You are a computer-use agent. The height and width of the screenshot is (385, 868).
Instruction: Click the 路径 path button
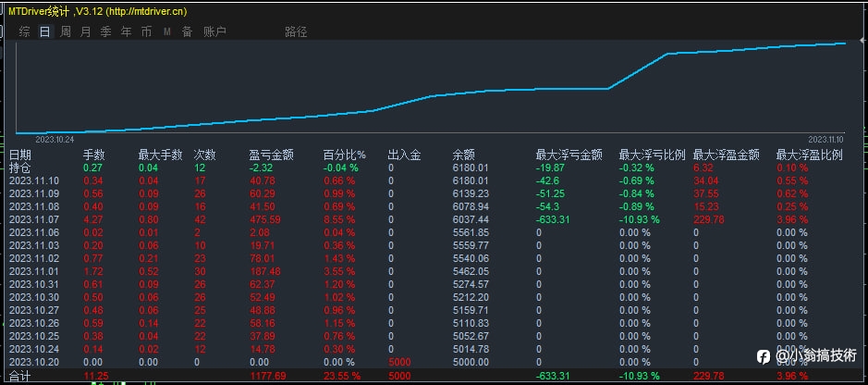pos(296,31)
